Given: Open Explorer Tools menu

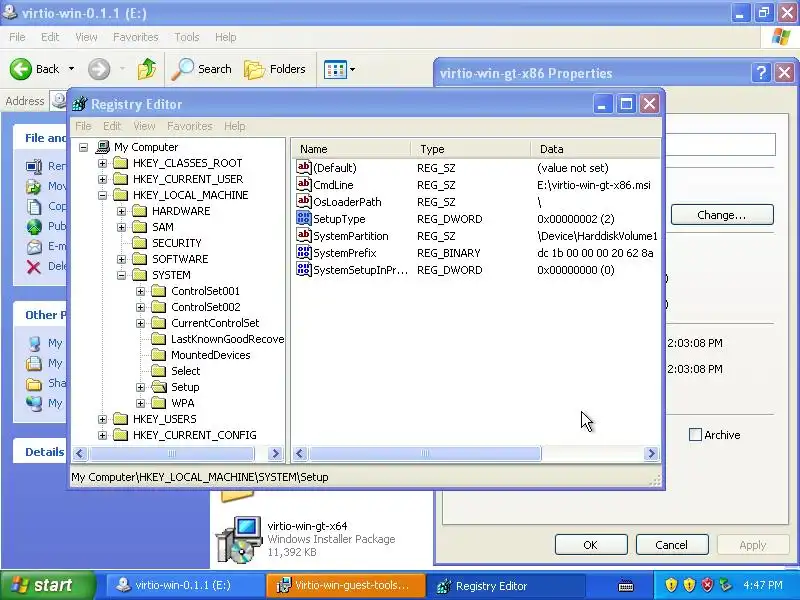Looking at the screenshot, I should (187, 37).
